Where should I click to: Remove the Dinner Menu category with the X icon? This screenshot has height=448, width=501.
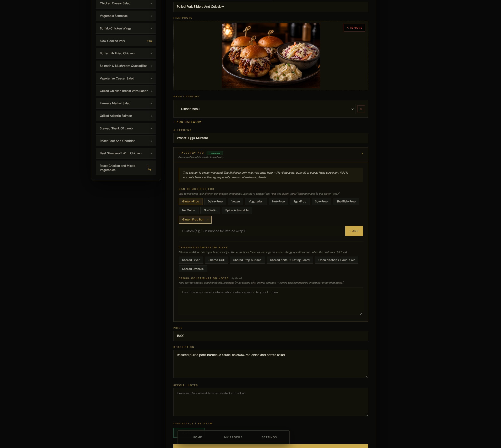361,109
